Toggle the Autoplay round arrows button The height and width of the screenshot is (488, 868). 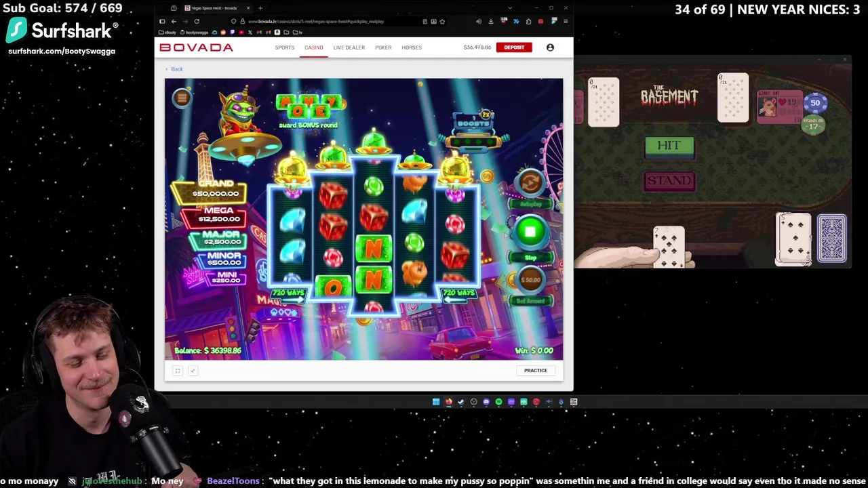(530, 182)
